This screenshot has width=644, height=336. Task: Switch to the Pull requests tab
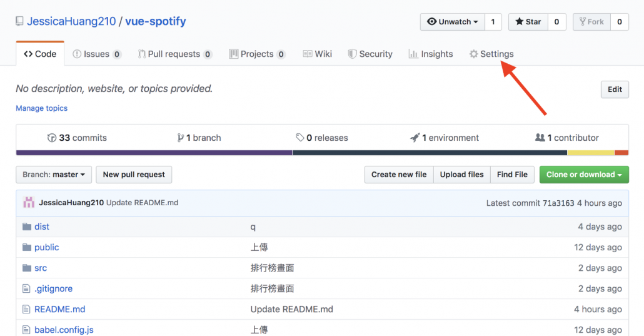[x=175, y=54]
